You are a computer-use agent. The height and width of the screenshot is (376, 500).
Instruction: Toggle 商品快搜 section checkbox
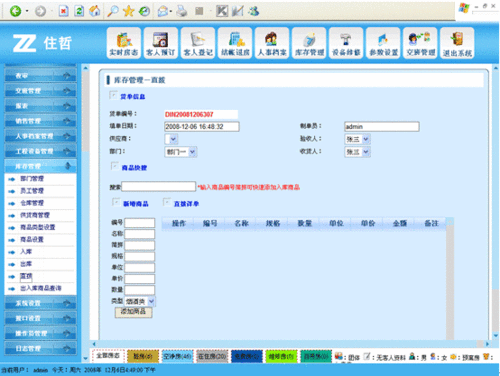point(115,166)
